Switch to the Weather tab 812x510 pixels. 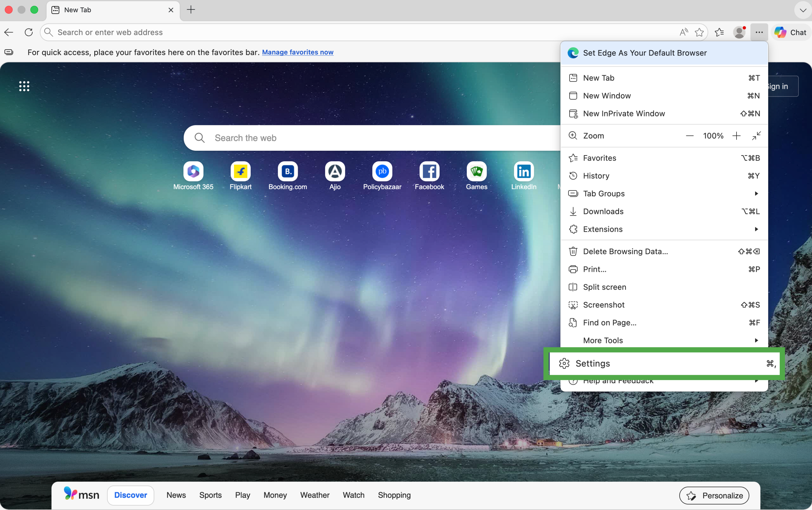coord(315,495)
